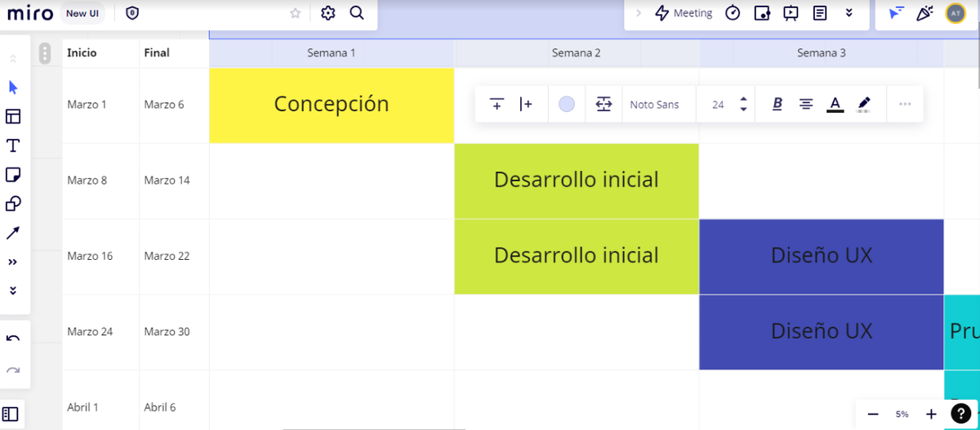Open board settings gear icon
This screenshot has height=430, width=980.
click(328, 13)
